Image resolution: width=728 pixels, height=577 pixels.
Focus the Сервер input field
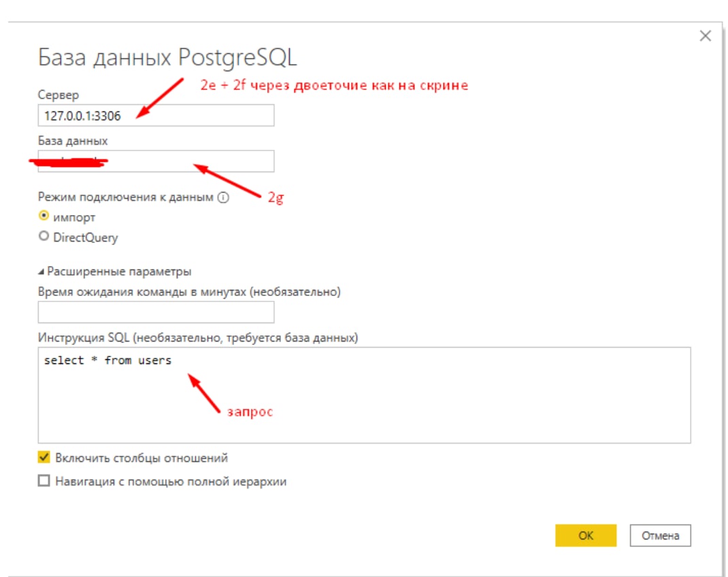point(156,115)
